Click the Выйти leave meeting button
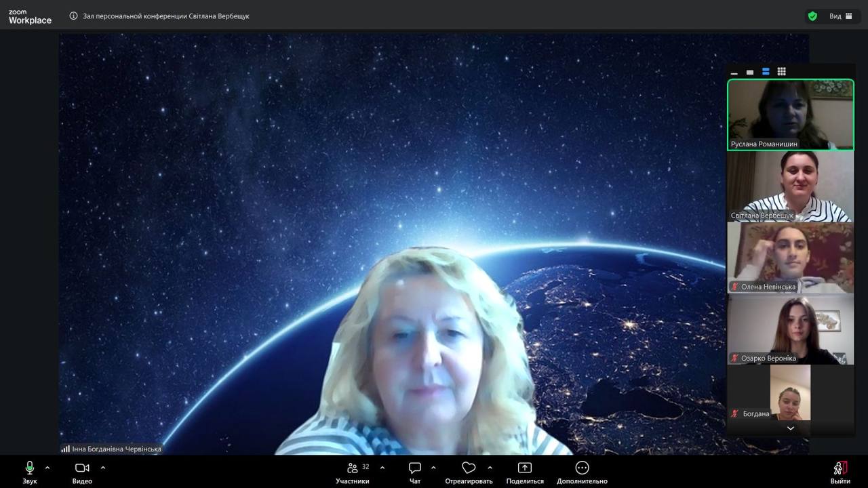 point(840,468)
